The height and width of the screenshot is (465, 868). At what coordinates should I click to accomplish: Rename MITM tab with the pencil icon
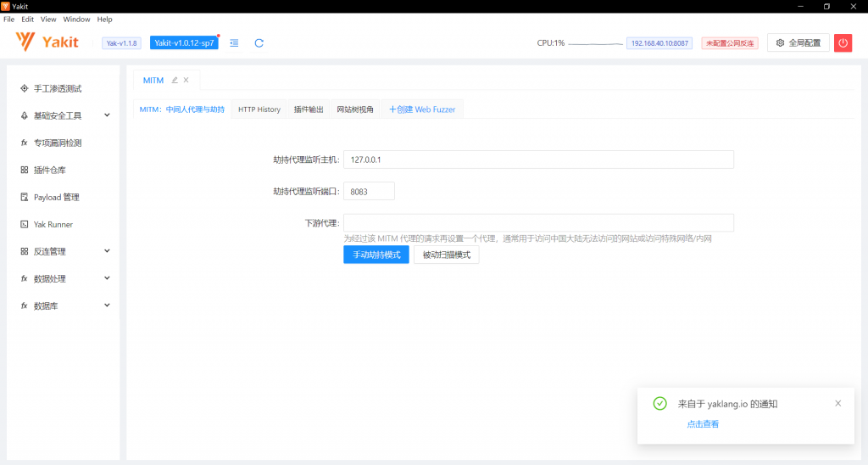pyautogui.click(x=175, y=80)
